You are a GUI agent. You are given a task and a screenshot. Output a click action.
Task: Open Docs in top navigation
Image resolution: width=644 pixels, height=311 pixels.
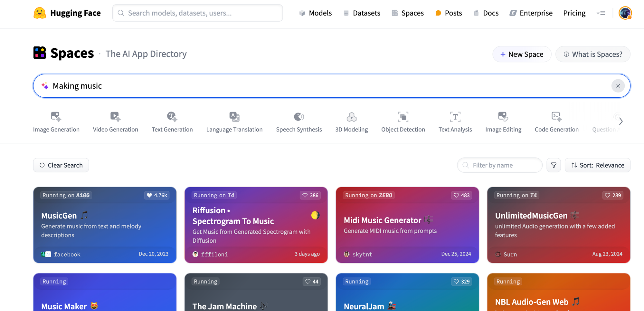486,13
